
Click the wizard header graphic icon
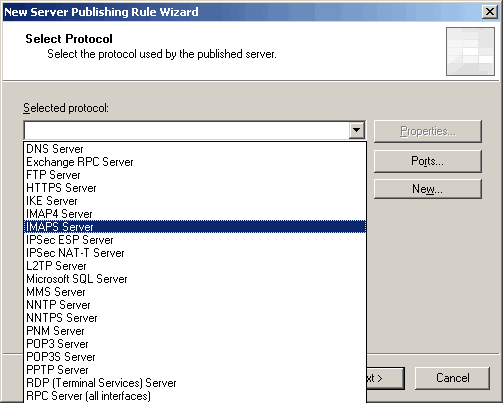[x=470, y=51]
